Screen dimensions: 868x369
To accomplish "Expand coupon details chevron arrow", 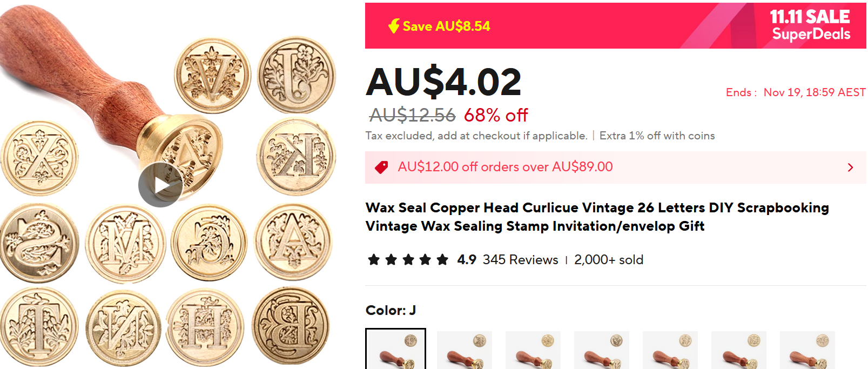I will click(x=850, y=167).
